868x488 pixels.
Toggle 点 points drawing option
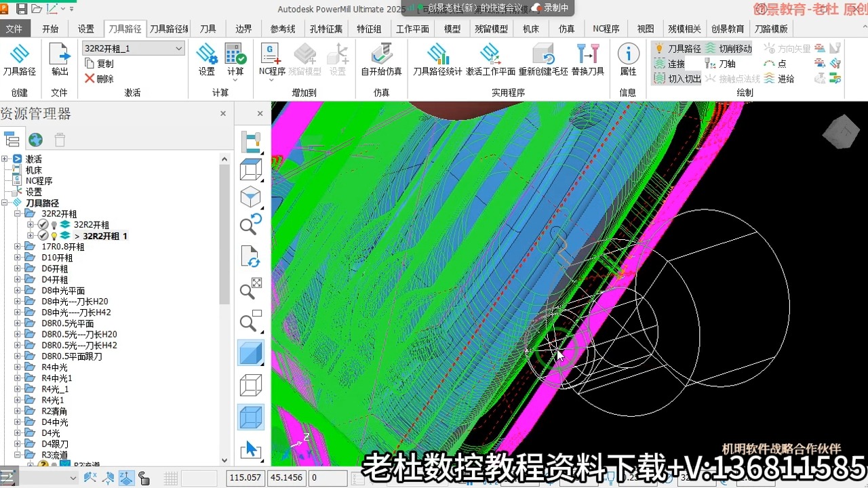(x=774, y=63)
